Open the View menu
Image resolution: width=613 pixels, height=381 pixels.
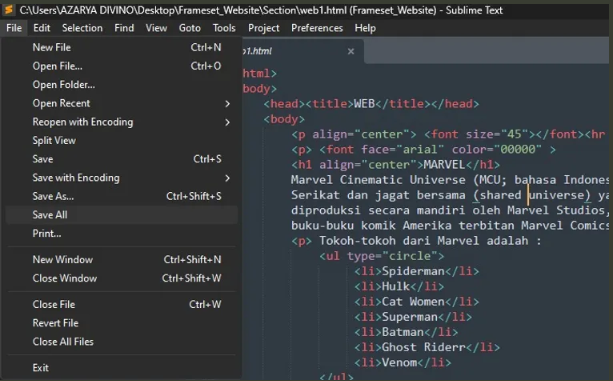[156, 28]
